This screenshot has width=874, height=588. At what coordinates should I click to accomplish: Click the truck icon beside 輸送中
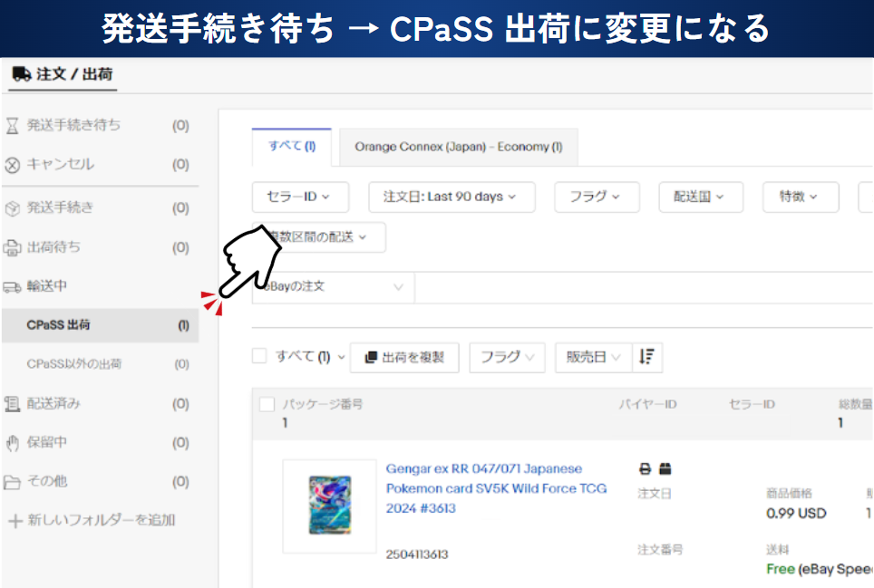[x=12, y=287]
